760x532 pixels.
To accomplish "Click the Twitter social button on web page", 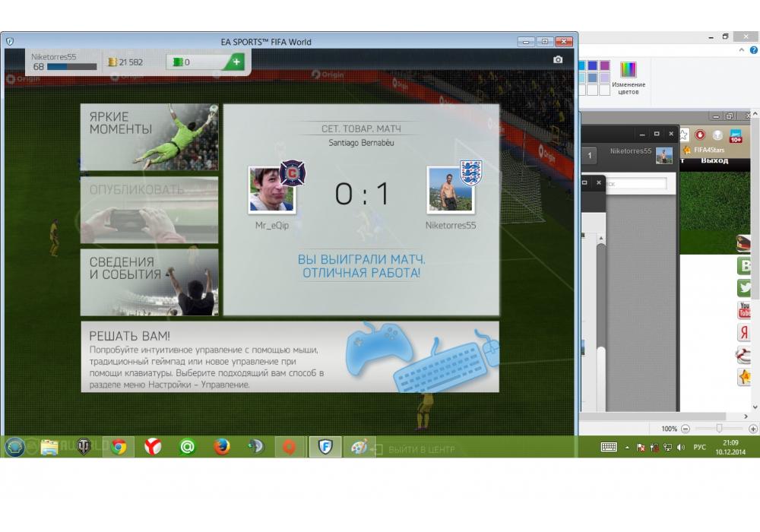I will pyautogui.click(x=744, y=288).
